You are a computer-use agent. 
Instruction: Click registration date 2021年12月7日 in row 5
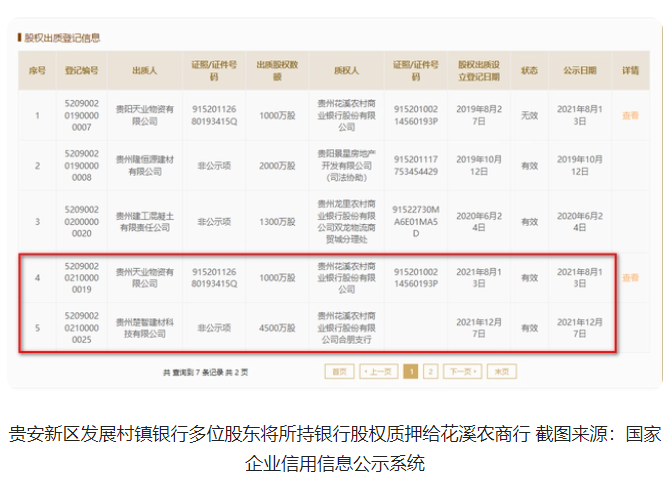(479, 328)
